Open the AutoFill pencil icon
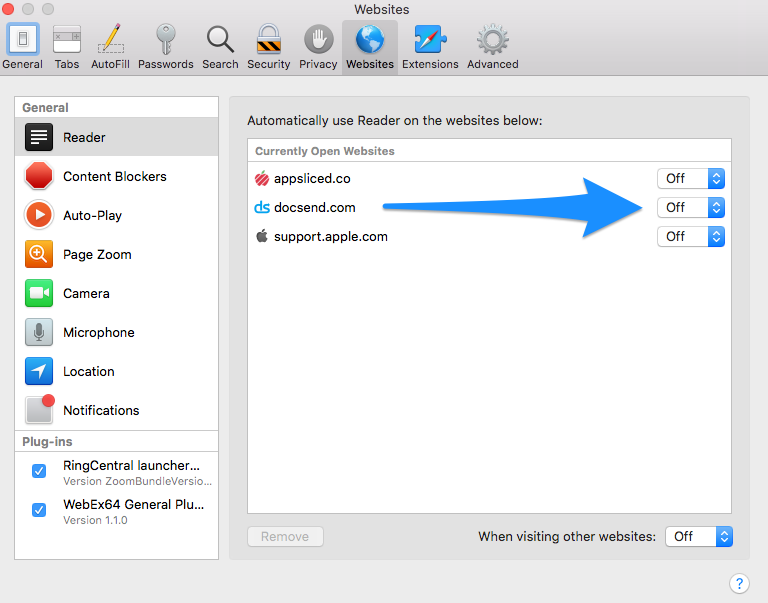The height and width of the screenshot is (603, 768). click(x=111, y=39)
